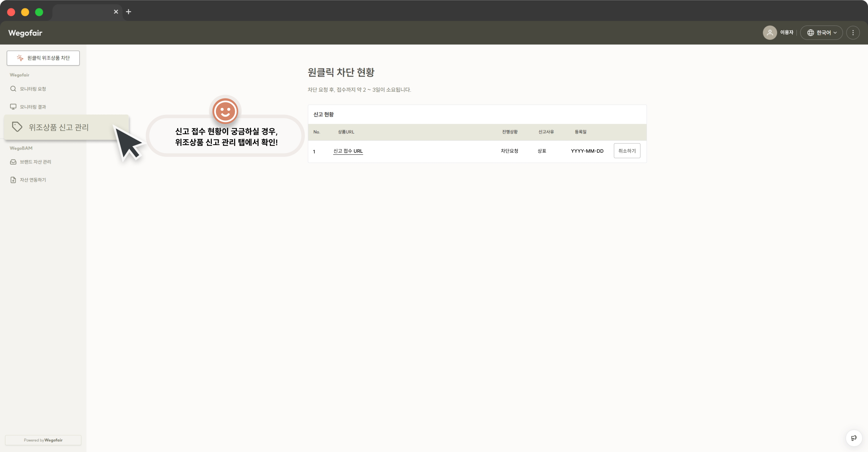Click the 상품URL column header

point(346,132)
